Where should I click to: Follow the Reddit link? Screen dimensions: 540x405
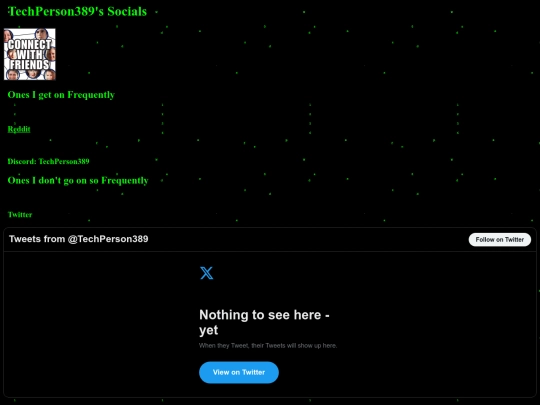[x=19, y=129]
